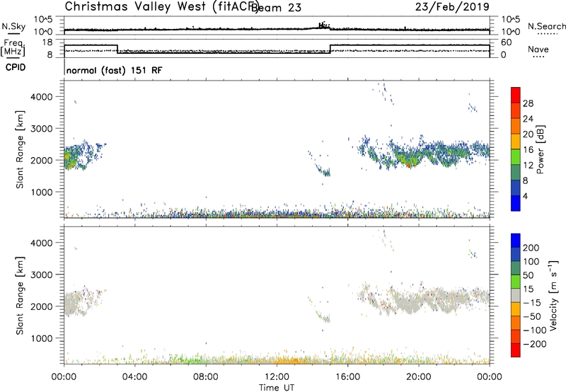Click the dark blue swatch at bottom of Power colorbar
566x392 pixels.
coord(516,203)
